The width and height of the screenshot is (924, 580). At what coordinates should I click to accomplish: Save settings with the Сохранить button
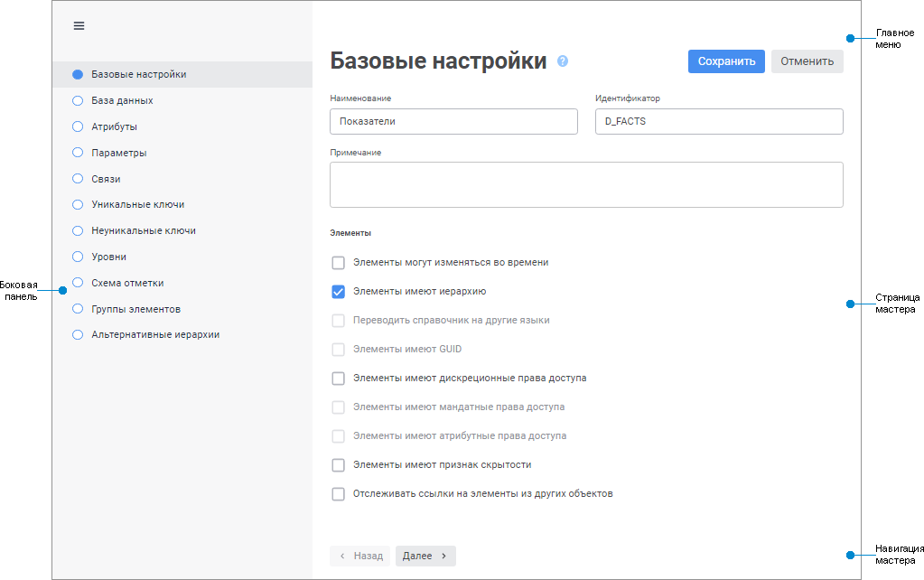point(725,61)
